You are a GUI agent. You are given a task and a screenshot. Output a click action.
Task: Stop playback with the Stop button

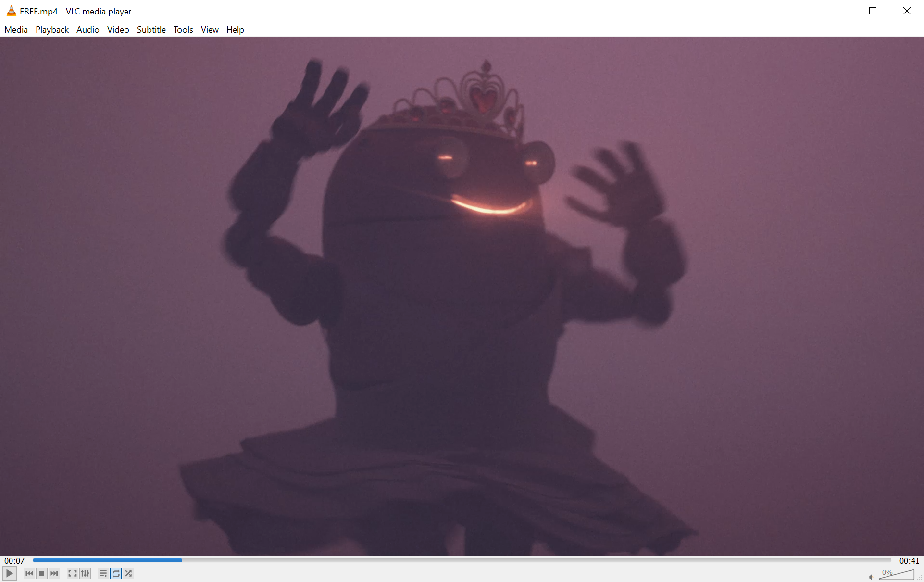[x=42, y=573]
